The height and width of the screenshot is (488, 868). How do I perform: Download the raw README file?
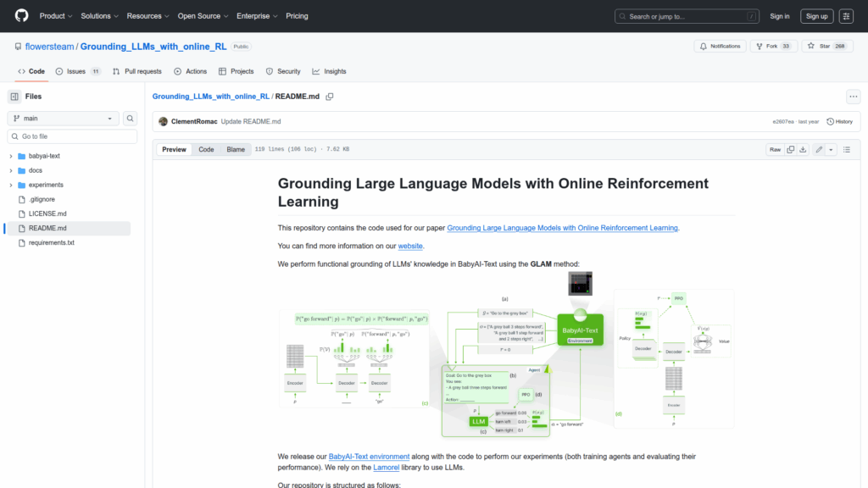[x=804, y=149]
